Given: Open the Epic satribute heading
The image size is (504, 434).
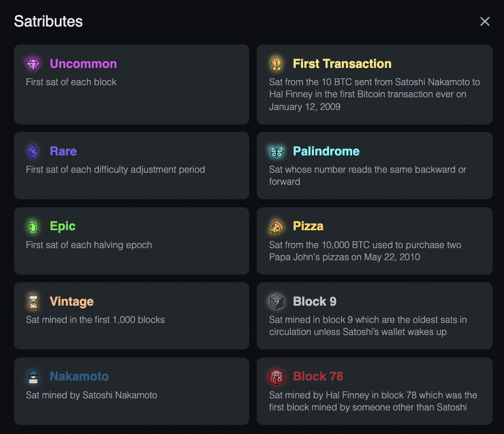Looking at the screenshot, I should click(x=63, y=226).
